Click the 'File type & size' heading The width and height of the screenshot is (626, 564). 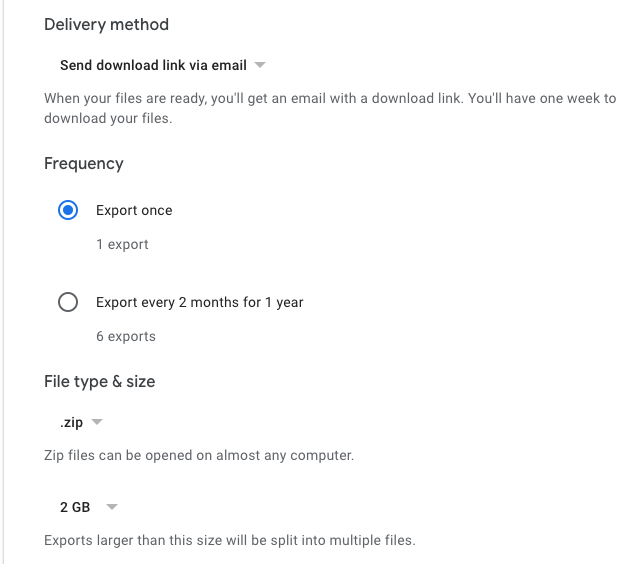(x=99, y=381)
